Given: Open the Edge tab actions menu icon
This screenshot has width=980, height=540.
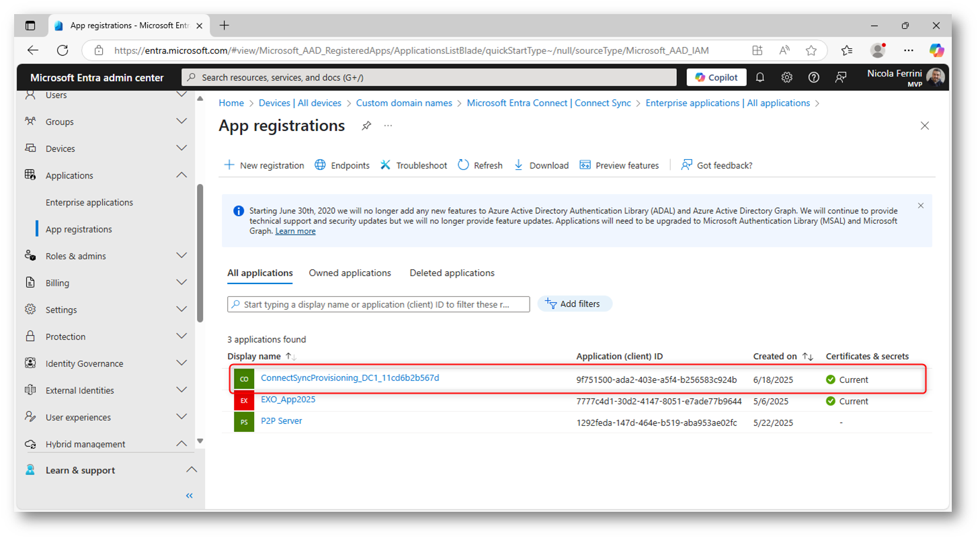Looking at the screenshot, I should point(30,26).
